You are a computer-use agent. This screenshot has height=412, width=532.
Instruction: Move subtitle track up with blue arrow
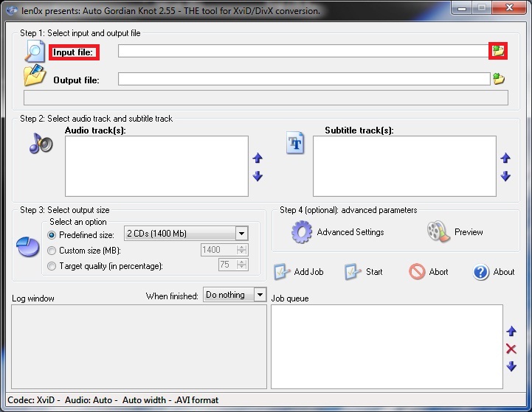[505, 158]
